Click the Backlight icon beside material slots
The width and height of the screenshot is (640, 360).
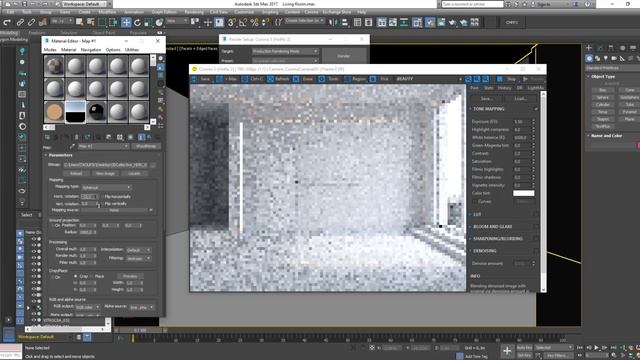(161, 67)
